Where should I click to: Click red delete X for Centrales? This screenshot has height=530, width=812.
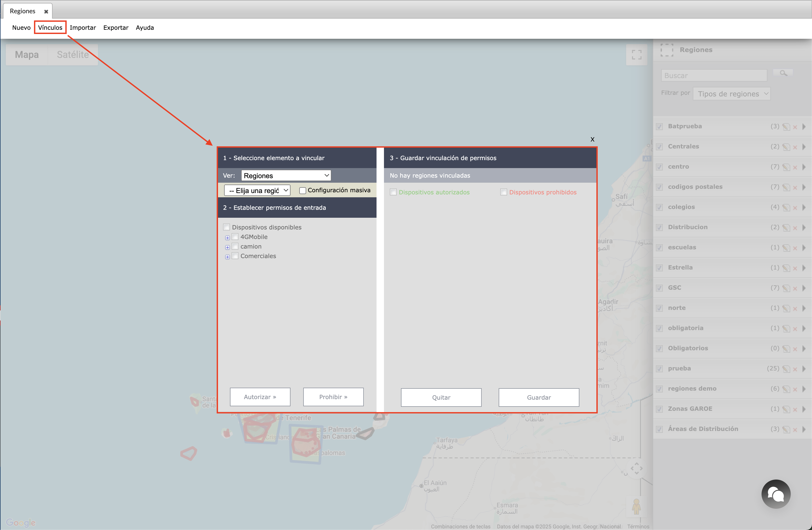click(x=795, y=147)
